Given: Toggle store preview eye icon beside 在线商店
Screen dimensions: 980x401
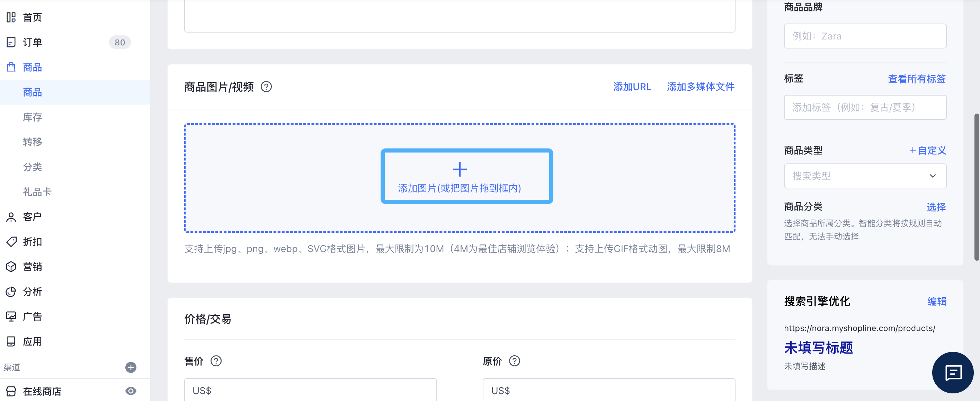Looking at the screenshot, I should pos(131,391).
